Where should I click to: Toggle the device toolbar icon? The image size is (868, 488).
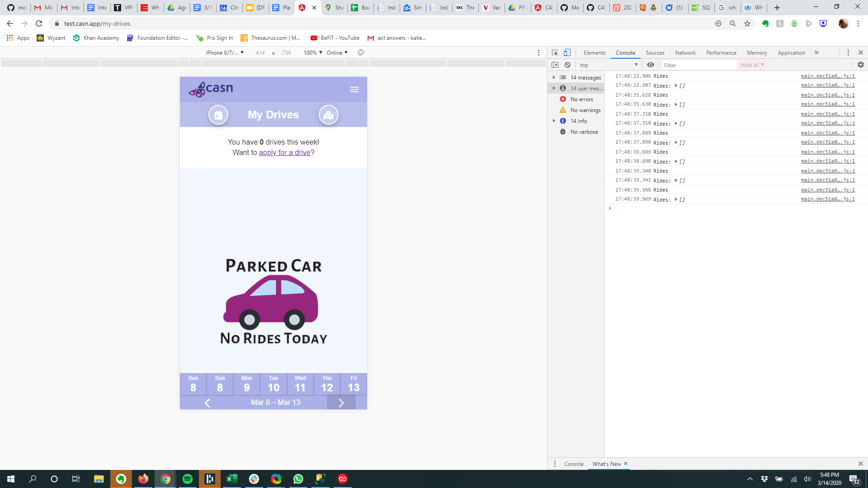coord(567,53)
